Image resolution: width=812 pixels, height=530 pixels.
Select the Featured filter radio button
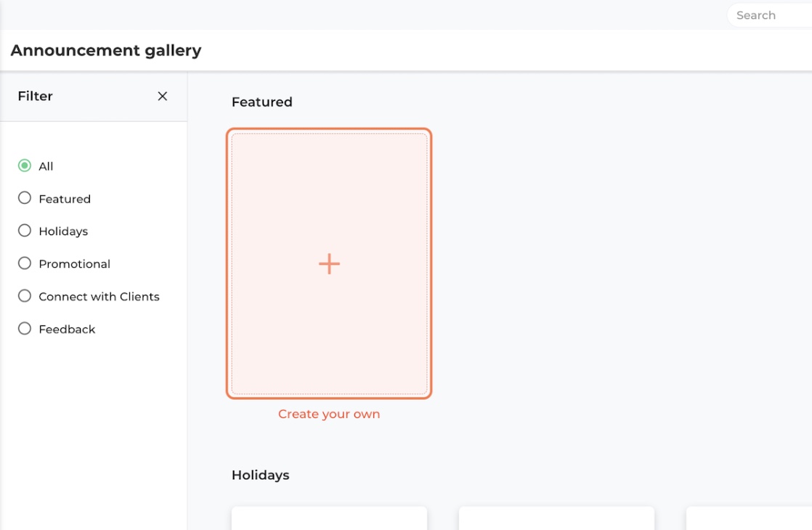25,198
